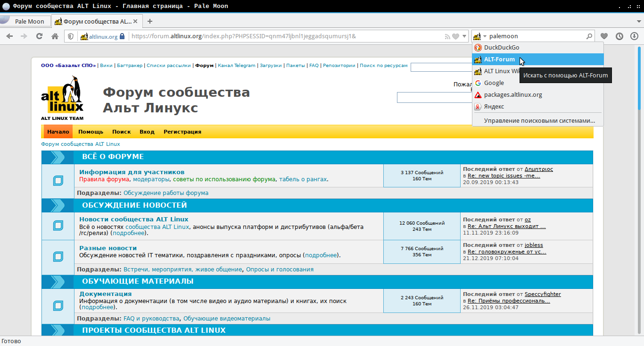Collapse the ОБУЧАЮЩИЕ МАТЕРИАЛЫ category arrow

coord(58,282)
